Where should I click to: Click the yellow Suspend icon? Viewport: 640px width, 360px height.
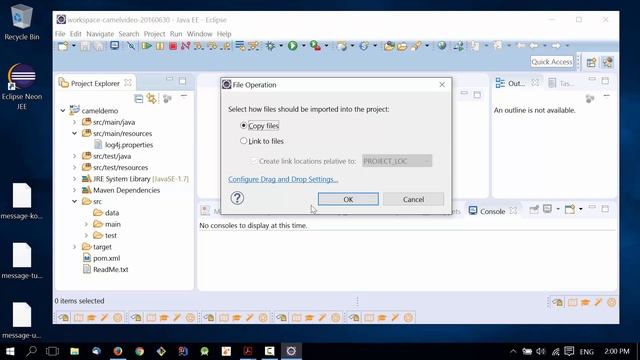[x=160, y=46]
